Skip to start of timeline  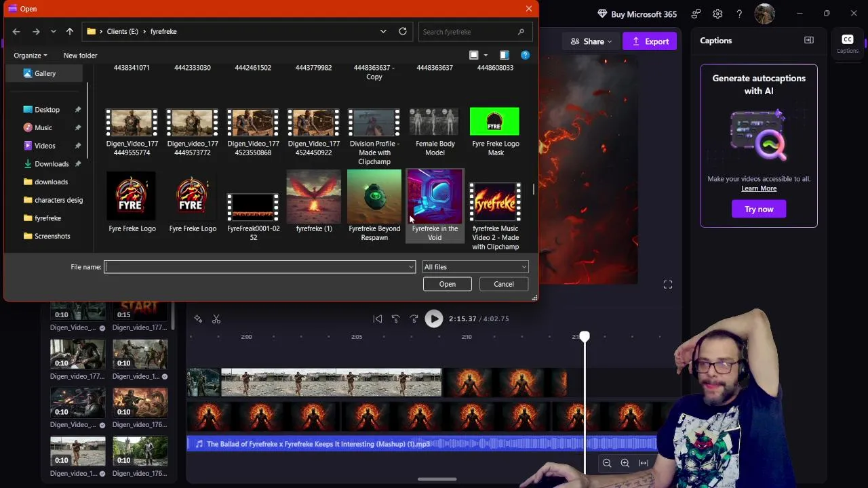(378, 319)
